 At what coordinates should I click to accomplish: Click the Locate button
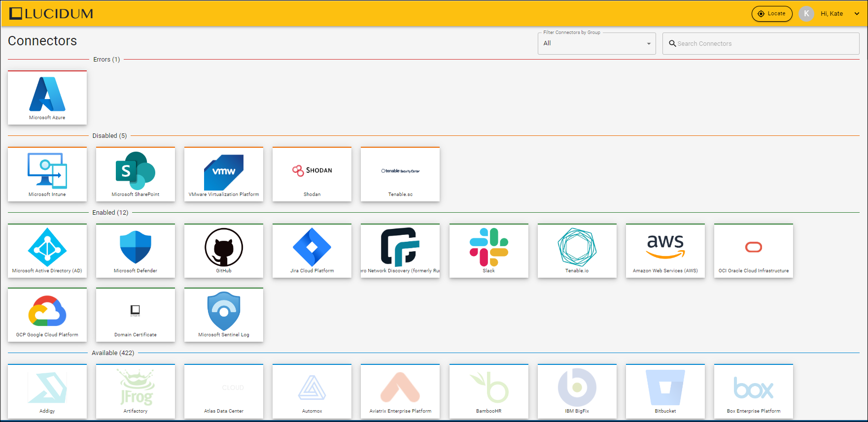point(772,14)
